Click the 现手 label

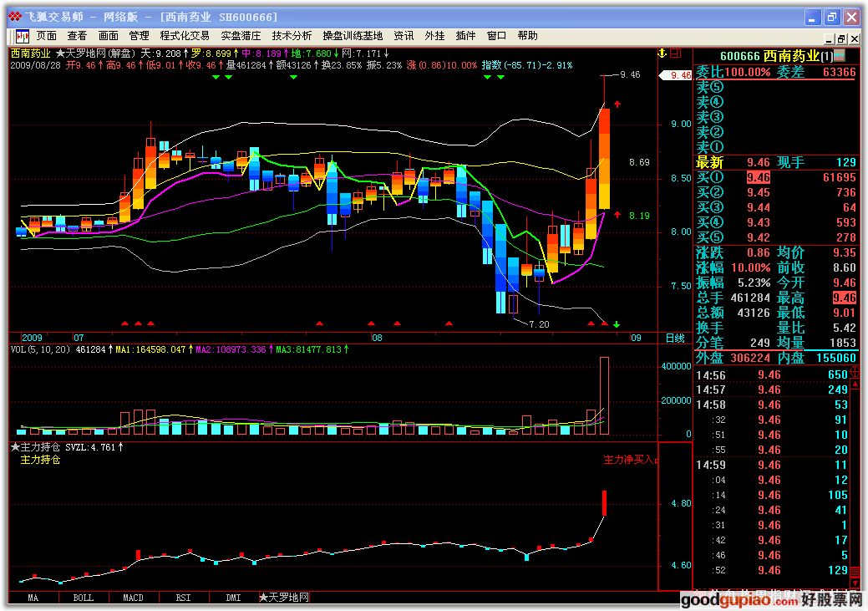pyautogui.click(x=790, y=162)
